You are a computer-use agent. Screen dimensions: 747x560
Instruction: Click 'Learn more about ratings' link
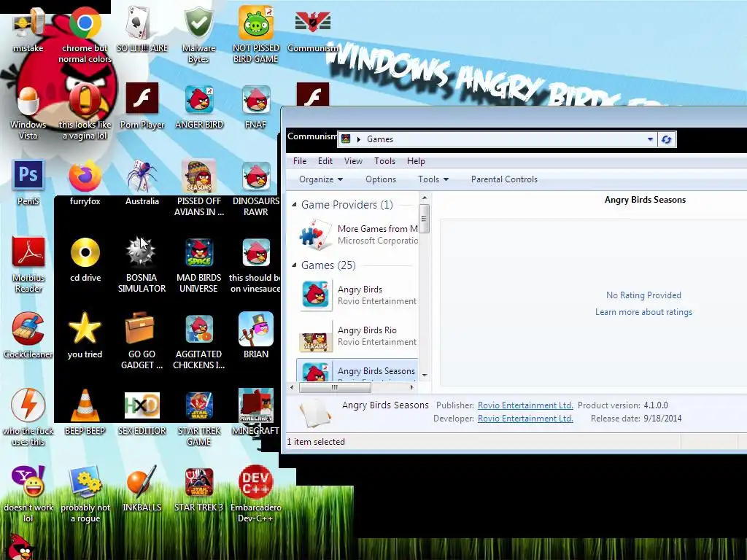click(x=643, y=312)
